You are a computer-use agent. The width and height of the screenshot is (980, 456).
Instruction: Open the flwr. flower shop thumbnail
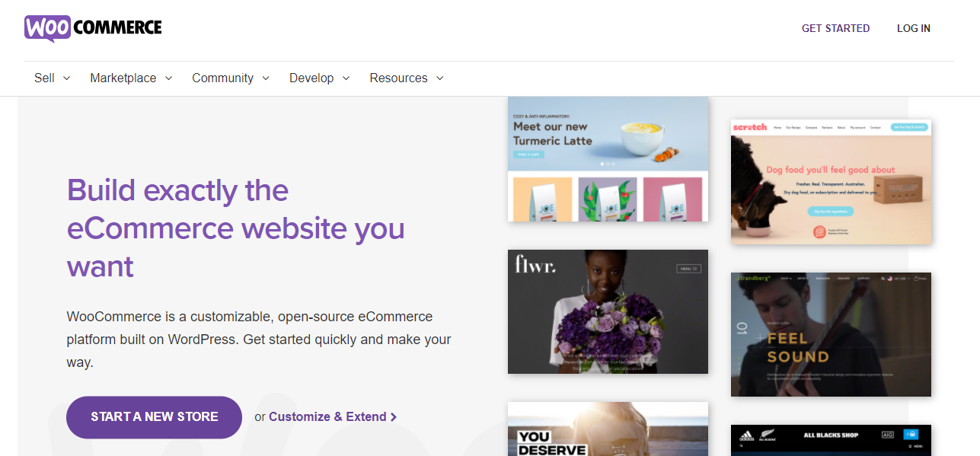point(608,311)
